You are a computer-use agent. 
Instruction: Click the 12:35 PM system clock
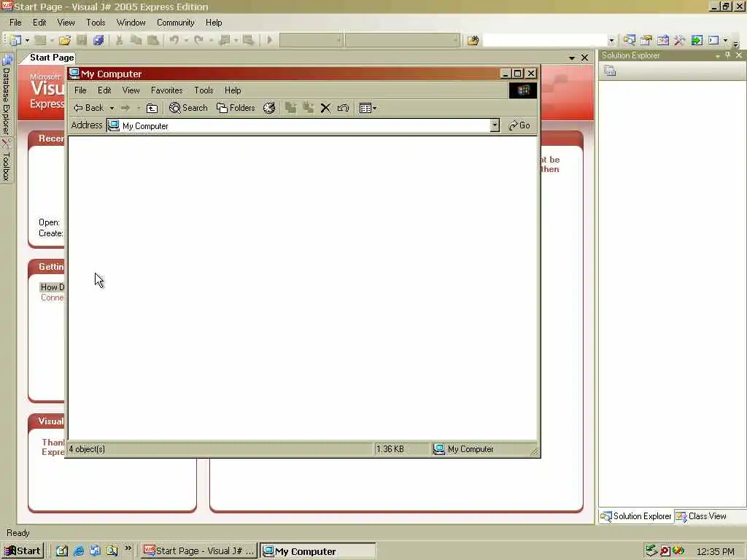715,551
